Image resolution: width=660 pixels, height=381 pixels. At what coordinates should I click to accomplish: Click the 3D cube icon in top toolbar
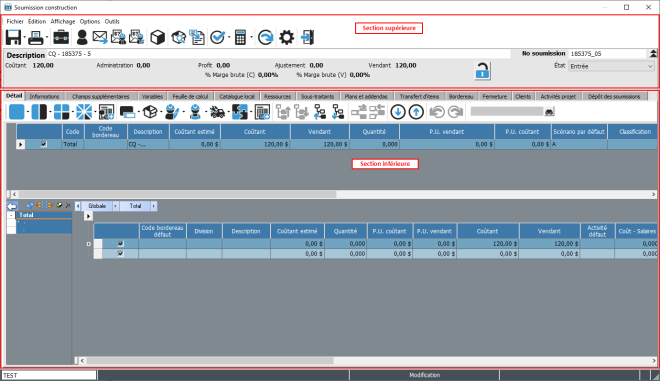pos(157,37)
